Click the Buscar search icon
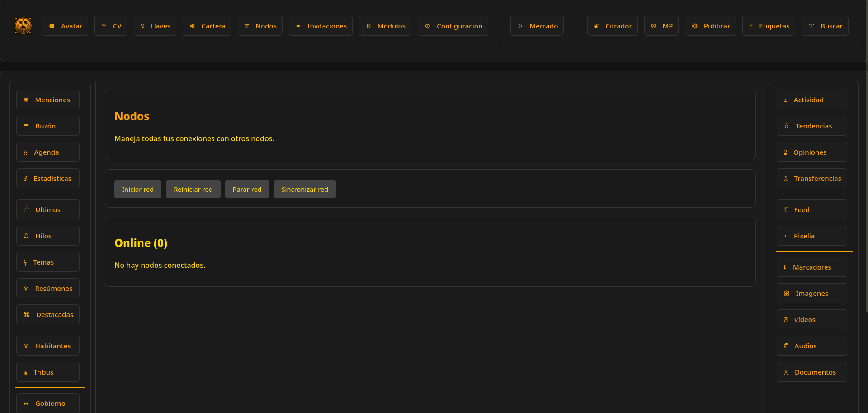The width and height of the screenshot is (868, 413). tap(811, 26)
